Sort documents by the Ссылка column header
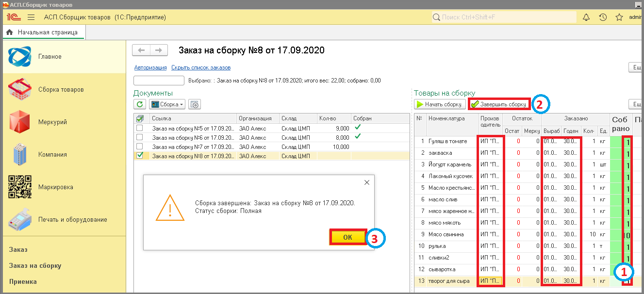 coord(193,118)
